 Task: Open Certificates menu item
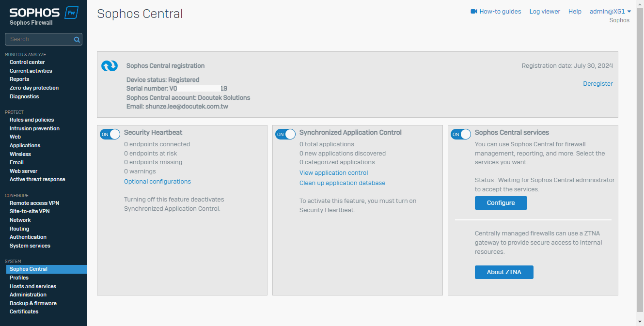(x=24, y=311)
